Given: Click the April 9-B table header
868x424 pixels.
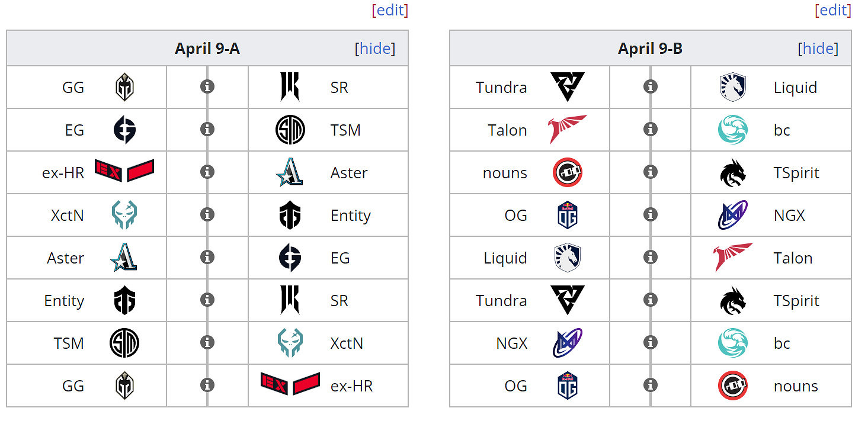Looking at the screenshot, I should 650,49.
